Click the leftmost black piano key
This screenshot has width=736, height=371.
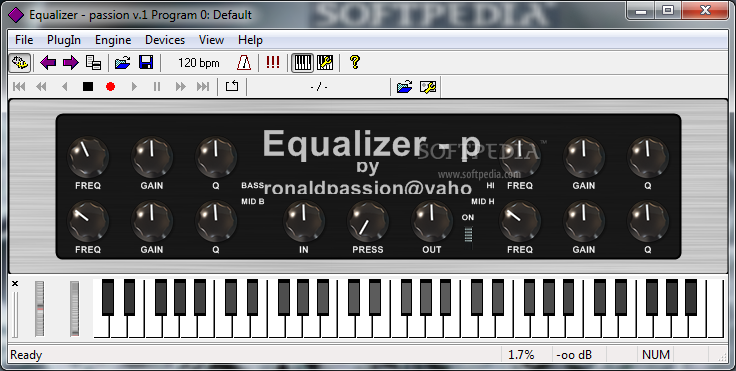pos(108,297)
